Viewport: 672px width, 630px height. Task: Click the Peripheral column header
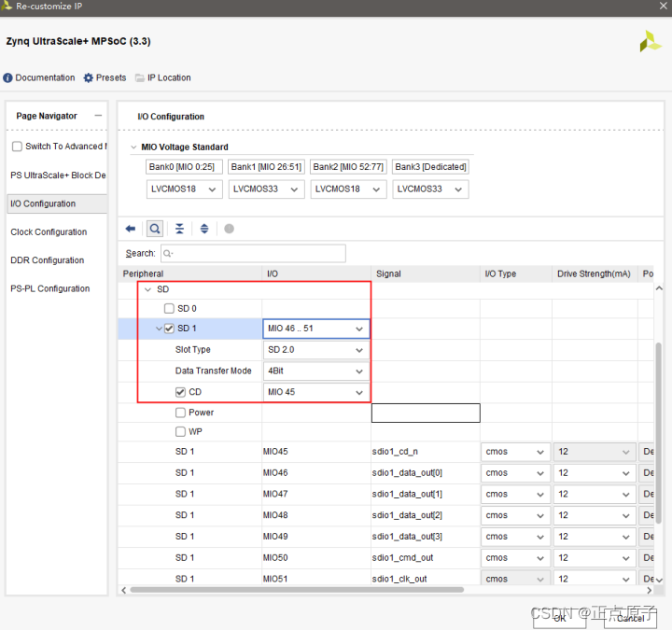189,273
